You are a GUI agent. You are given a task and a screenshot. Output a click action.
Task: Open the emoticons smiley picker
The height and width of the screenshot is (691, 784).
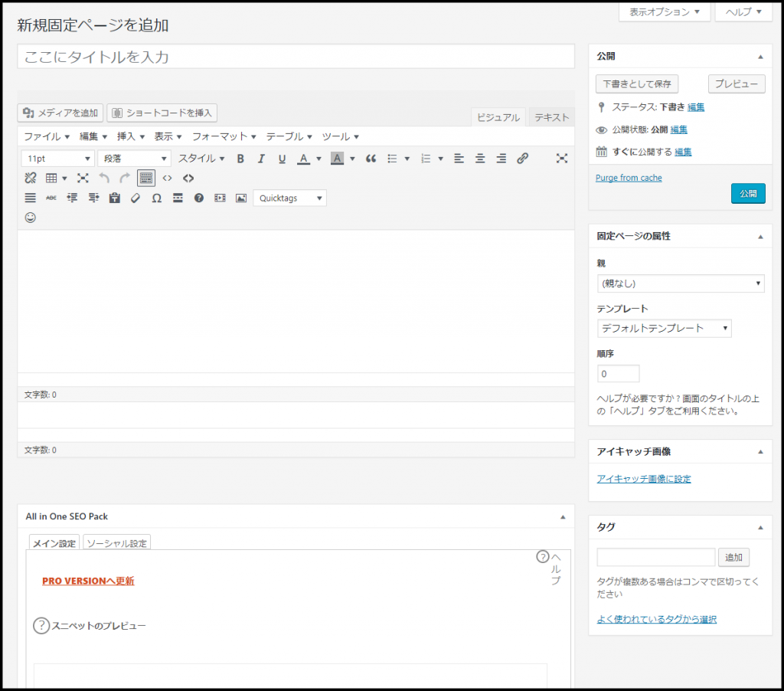click(x=31, y=218)
